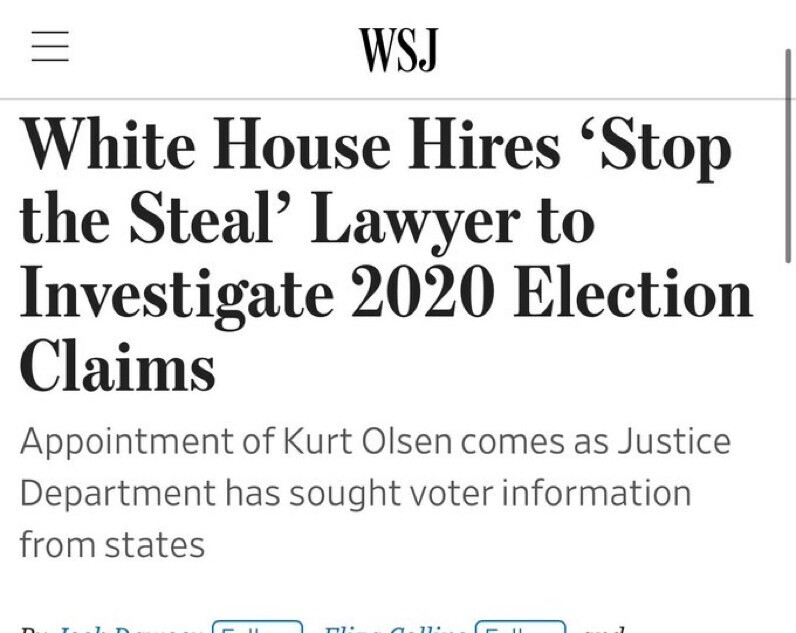
Task: Open the hamburger navigation menu
Action: tap(50, 47)
